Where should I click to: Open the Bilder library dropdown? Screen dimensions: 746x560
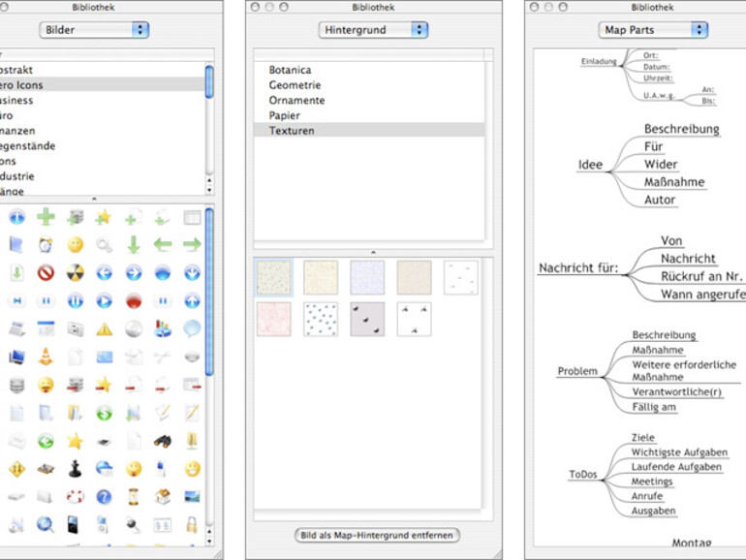click(x=94, y=30)
